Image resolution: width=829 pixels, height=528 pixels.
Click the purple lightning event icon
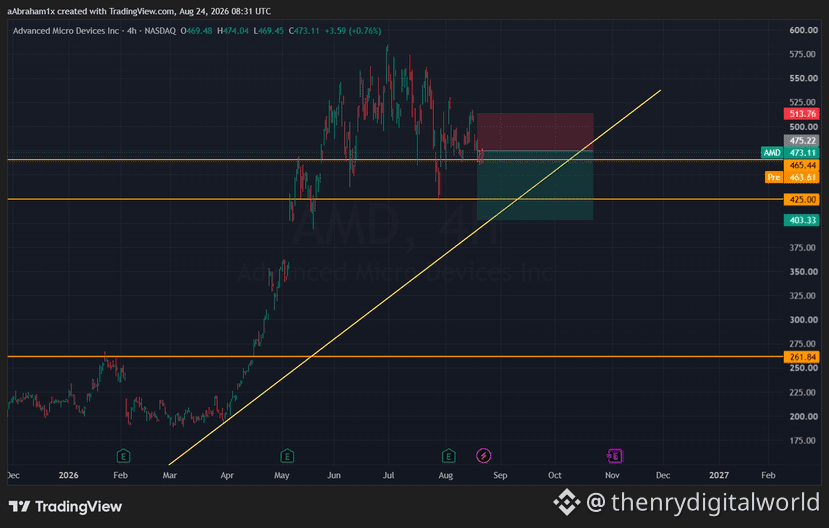483,456
